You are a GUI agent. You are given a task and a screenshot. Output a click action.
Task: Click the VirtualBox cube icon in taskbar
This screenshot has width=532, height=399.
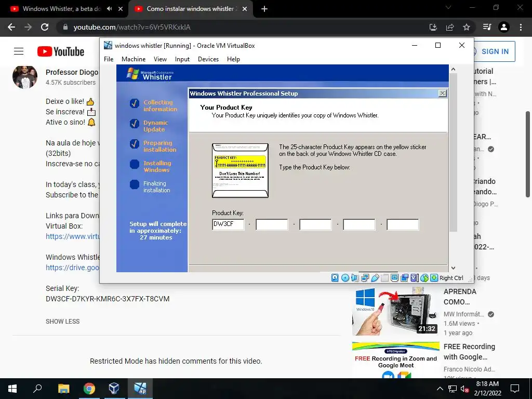coord(114,389)
